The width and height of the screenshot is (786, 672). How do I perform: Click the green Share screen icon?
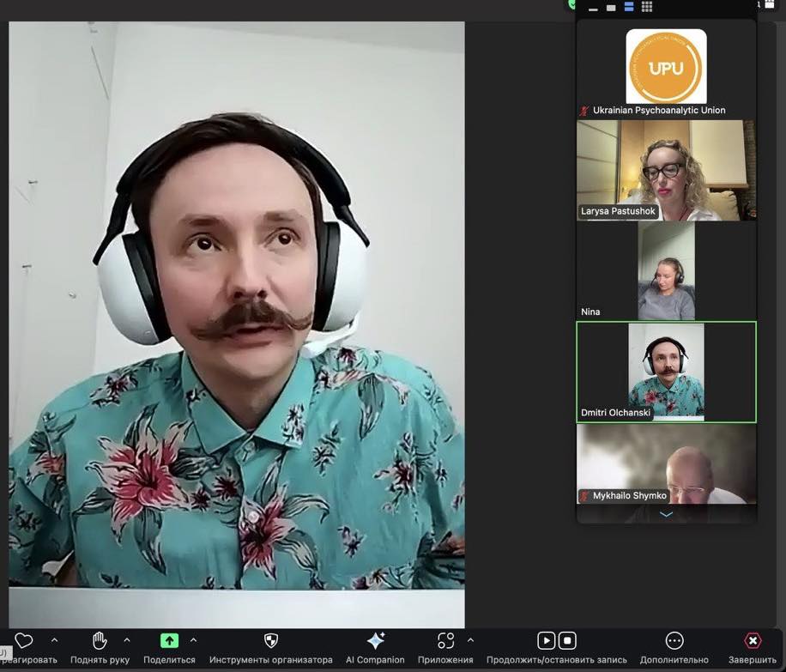click(x=169, y=640)
